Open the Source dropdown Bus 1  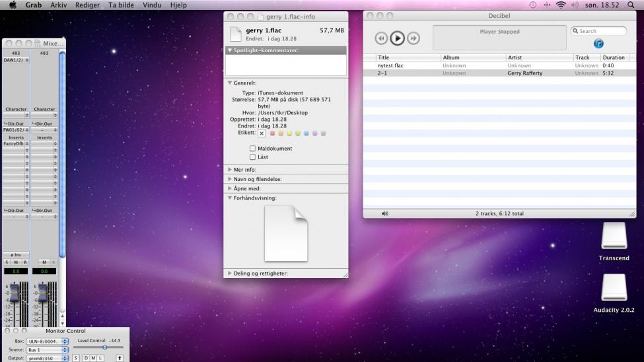48,349
